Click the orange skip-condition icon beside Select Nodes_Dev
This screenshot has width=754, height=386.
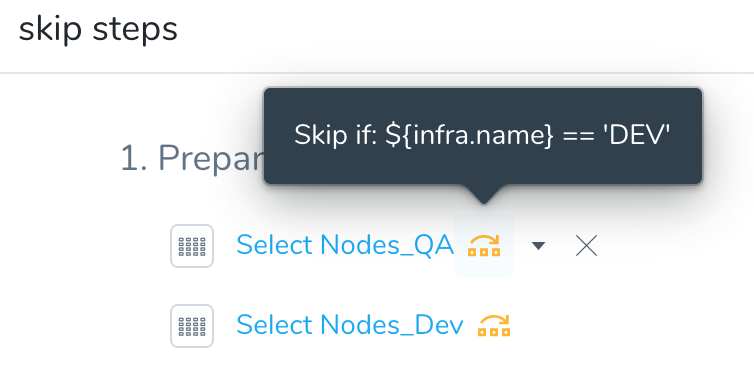tap(494, 325)
